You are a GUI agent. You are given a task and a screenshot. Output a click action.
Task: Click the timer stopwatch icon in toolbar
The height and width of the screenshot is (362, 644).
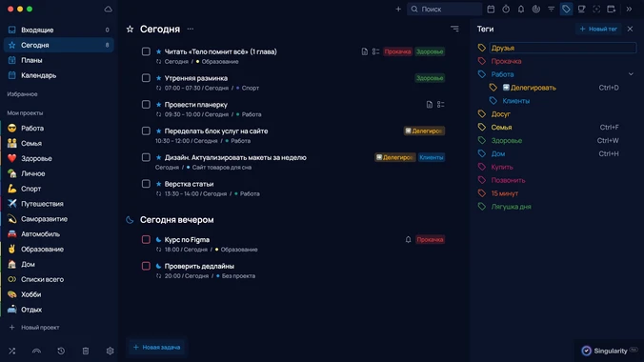(506, 9)
